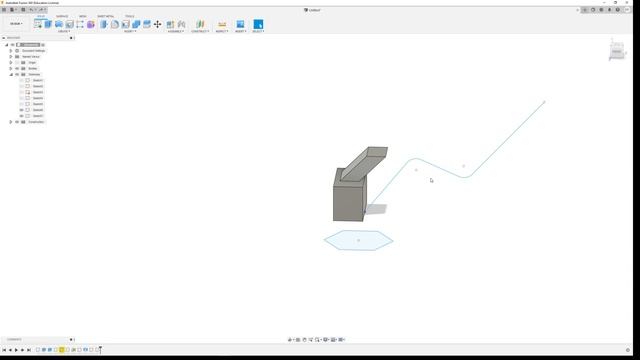
Task: Open the Help icon in top right
Action: tap(618, 10)
